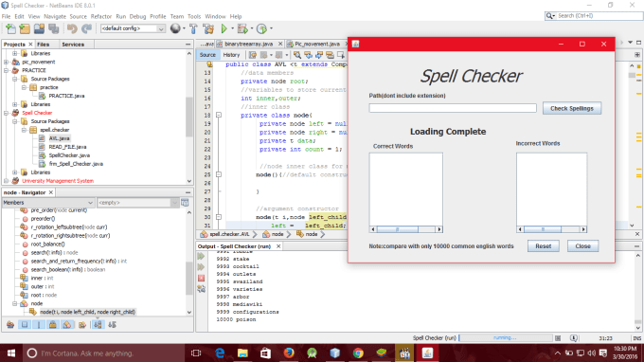Toggle Show Fields filter in Navigator
Viewport: 644px width, 362px height.
point(25,325)
